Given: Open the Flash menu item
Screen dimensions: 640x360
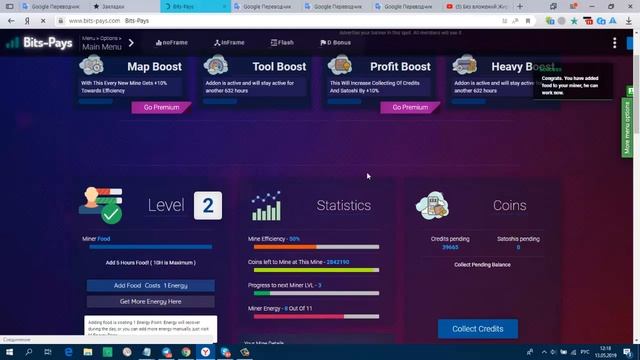Looking at the screenshot, I should tap(282, 42).
